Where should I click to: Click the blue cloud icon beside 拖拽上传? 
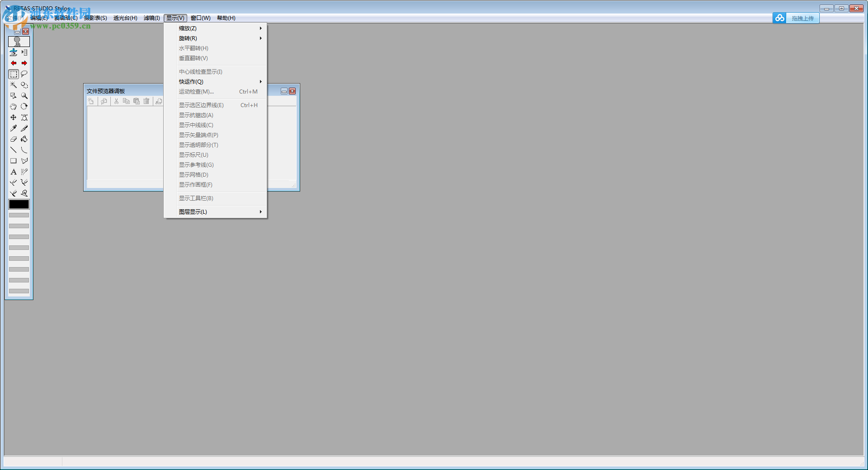(x=779, y=18)
